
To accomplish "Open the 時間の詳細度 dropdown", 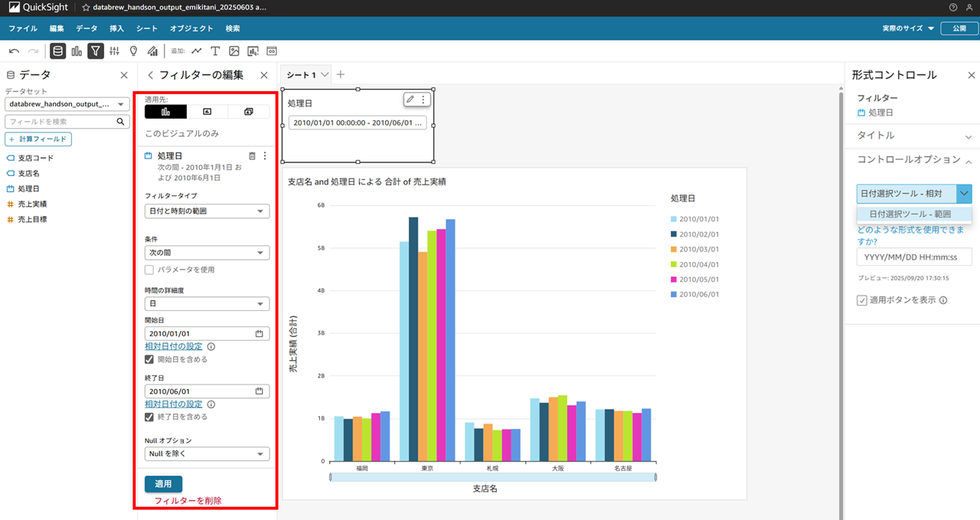I will click(x=207, y=304).
